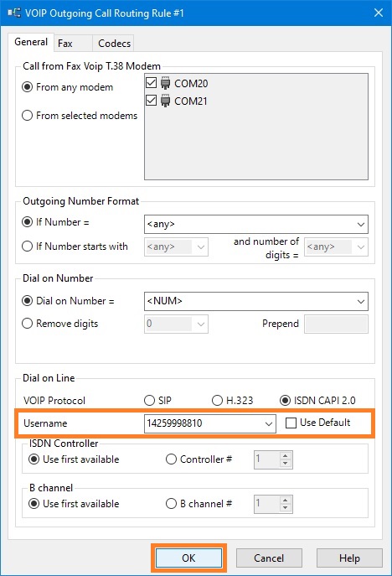Uncheck the COM20 checkbox
This screenshot has height=576, width=392.
(152, 82)
